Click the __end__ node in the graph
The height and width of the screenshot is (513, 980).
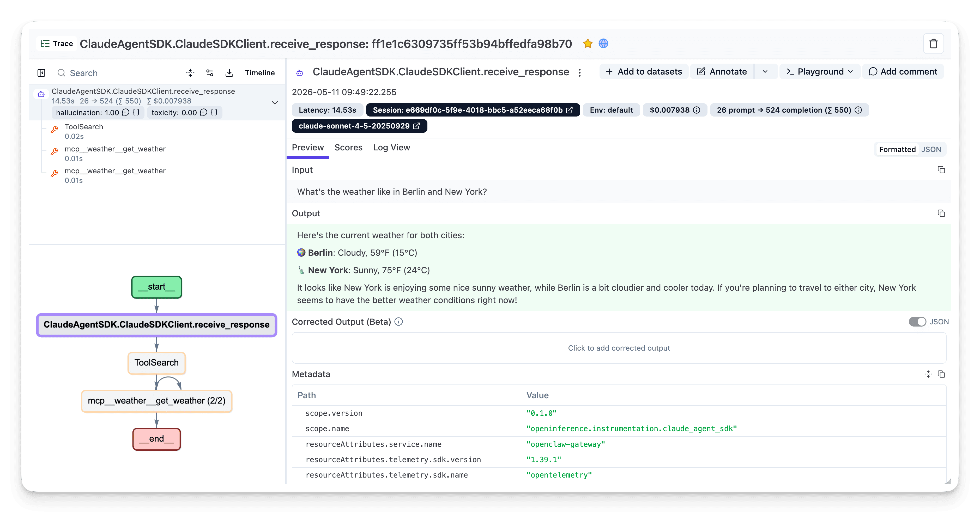point(156,439)
